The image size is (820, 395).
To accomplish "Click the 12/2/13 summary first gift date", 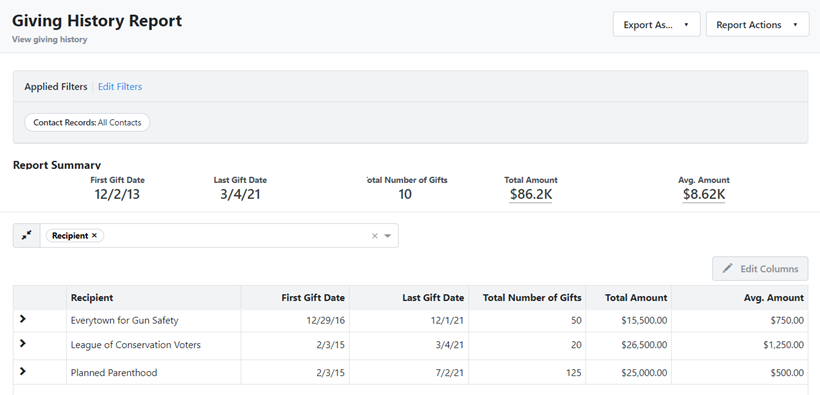I will pyautogui.click(x=117, y=195).
